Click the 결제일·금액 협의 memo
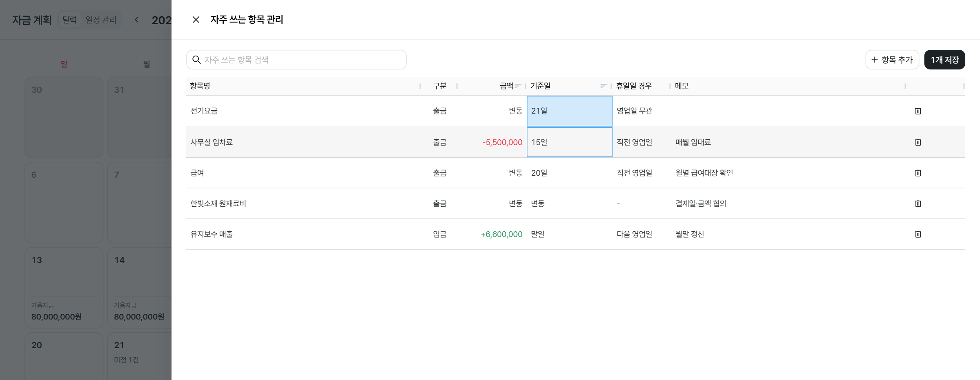The width and height of the screenshot is (980, 380). pos(701,203)
